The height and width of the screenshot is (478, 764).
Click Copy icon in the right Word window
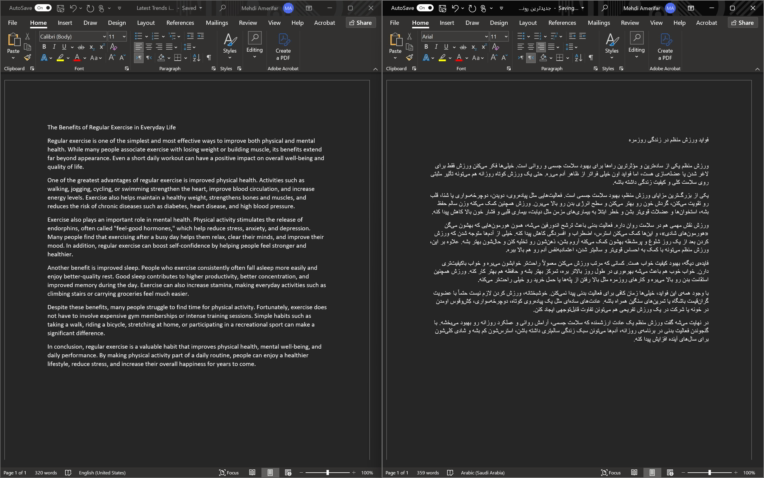click(409, 47)
